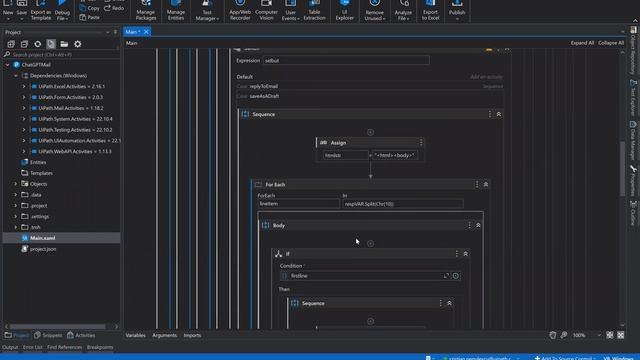This screenshot has width=640, height=360.
Task: Expand UiPath.Excel.Activities dependency
Action: pos(24,87)
